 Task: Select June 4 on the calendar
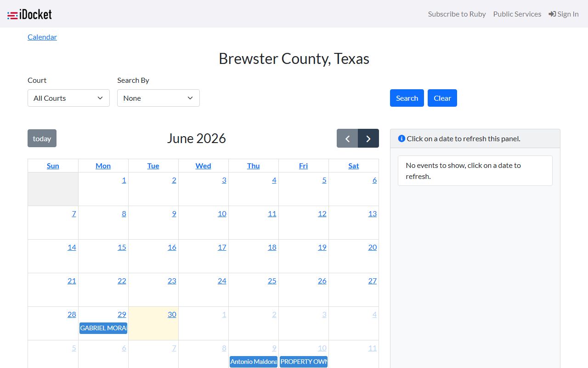(x=274, y=180)
